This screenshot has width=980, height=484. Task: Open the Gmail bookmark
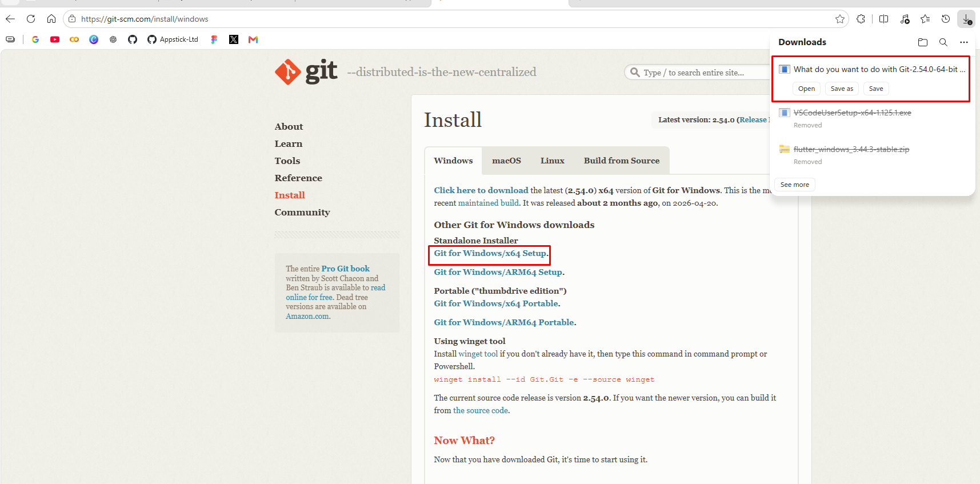pos(253,39)
